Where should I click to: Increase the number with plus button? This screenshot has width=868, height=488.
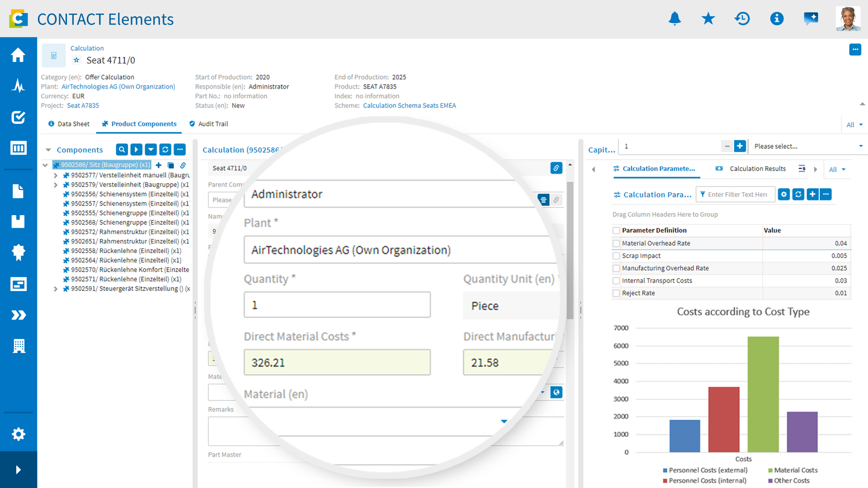tap(740, 146)
